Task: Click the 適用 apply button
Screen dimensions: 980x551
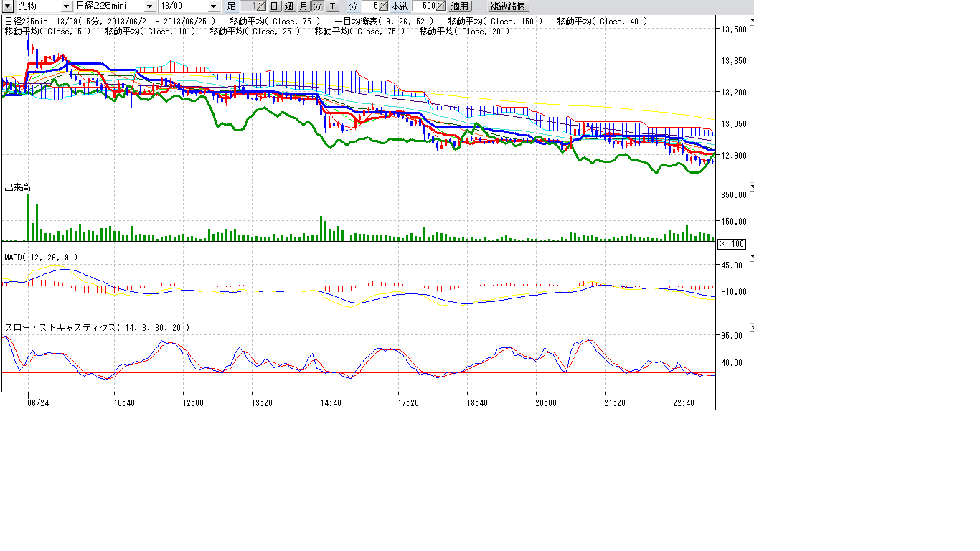Action: pos(459,6)
